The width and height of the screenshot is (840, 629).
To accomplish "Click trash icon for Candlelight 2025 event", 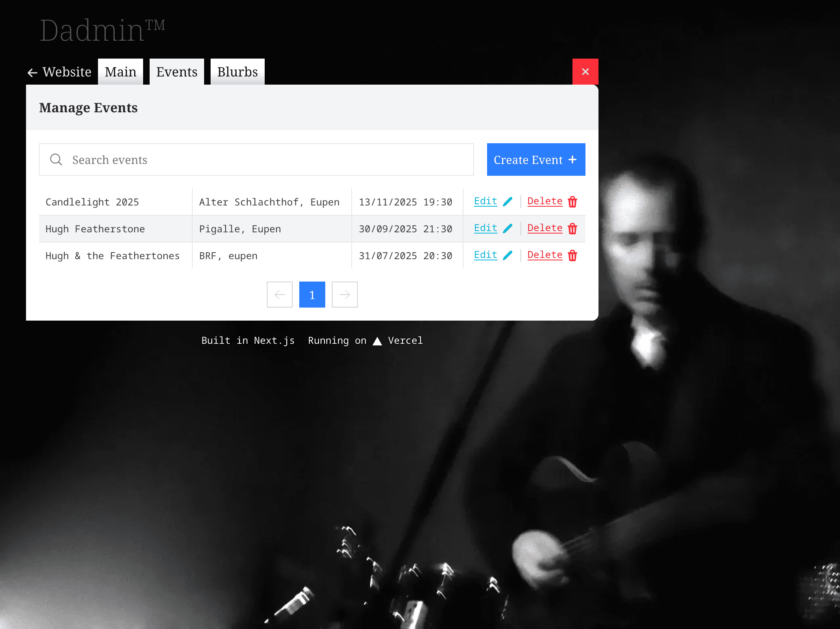I will pyautogui.click(x=572, y=202).
